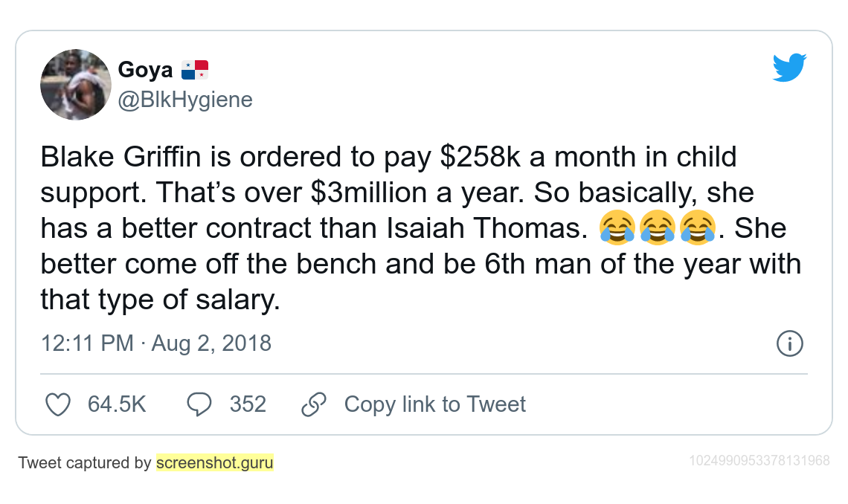Open tweet info circle icon

[789, 343]
